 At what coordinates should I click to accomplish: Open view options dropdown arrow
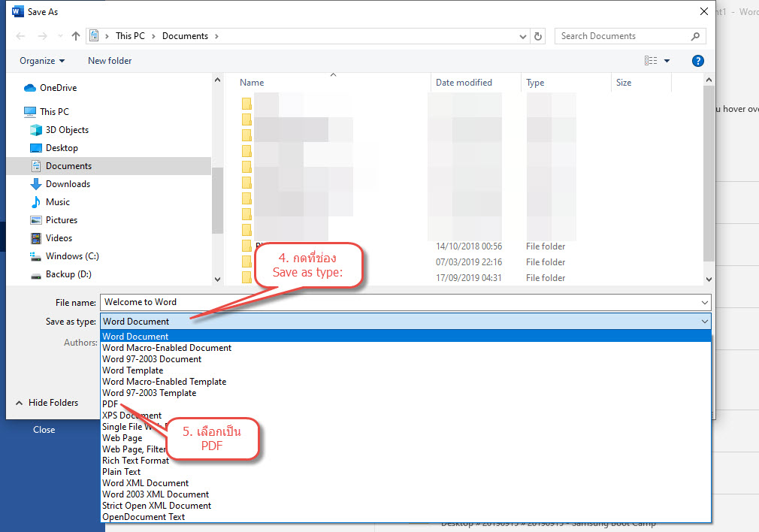click(667, 61)
